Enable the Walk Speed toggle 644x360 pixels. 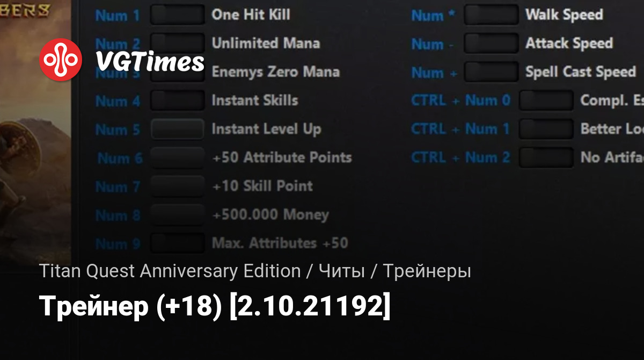[491, 15]
